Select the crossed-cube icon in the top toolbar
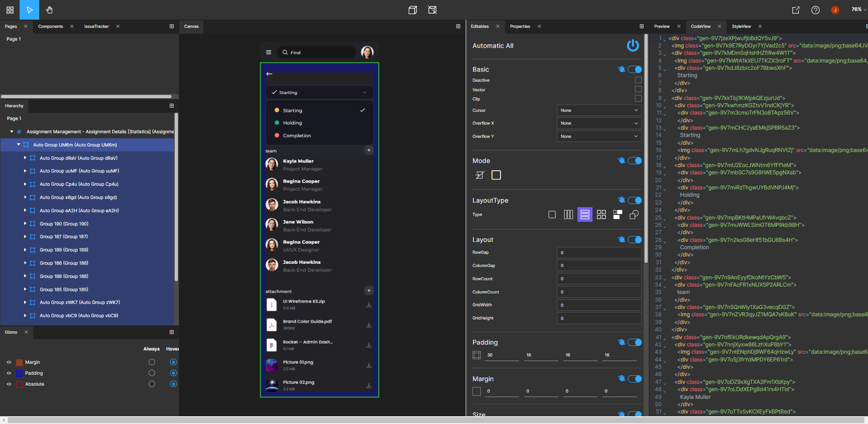This screenshot has width=868, height=424. pos(431,10)
